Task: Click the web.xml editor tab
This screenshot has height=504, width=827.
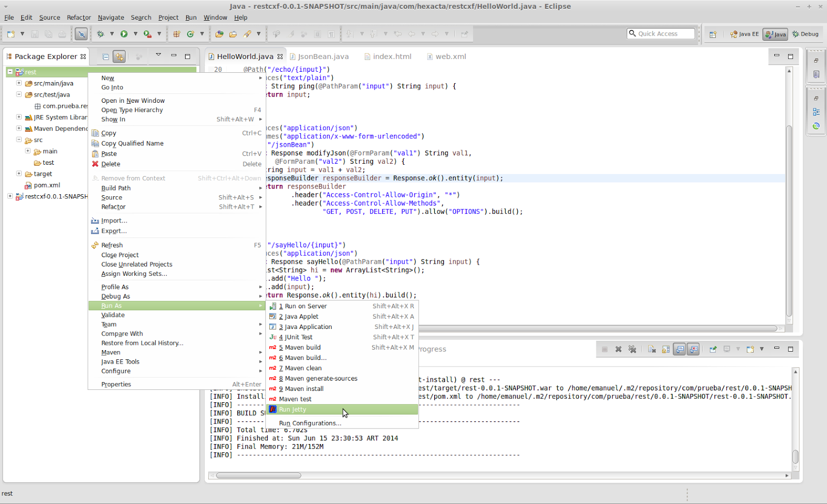Action: [447, 56]
